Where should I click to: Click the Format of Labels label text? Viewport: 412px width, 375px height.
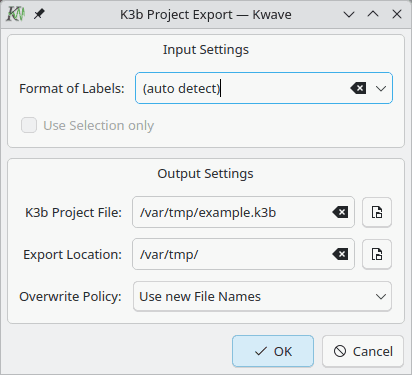[x=72, y=89]
